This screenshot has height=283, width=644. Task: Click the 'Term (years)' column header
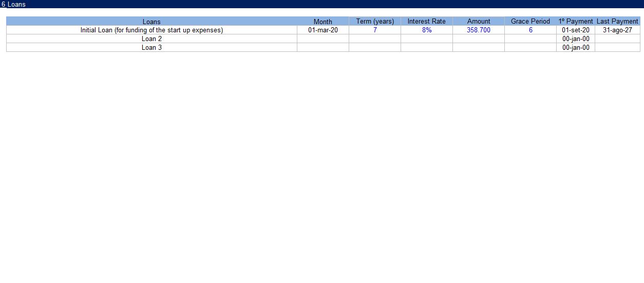[375, 22]
